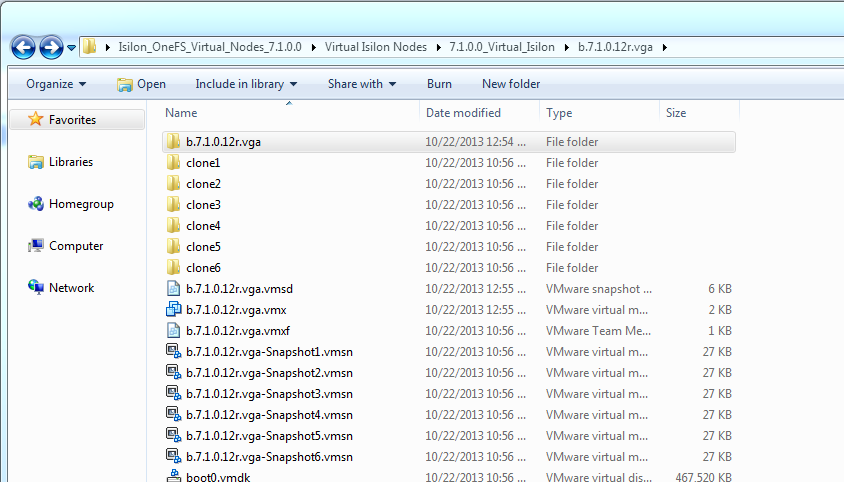Select the clone2 folder icon
This screenshot has width=844, height=482.
click(x=173, y=184)
